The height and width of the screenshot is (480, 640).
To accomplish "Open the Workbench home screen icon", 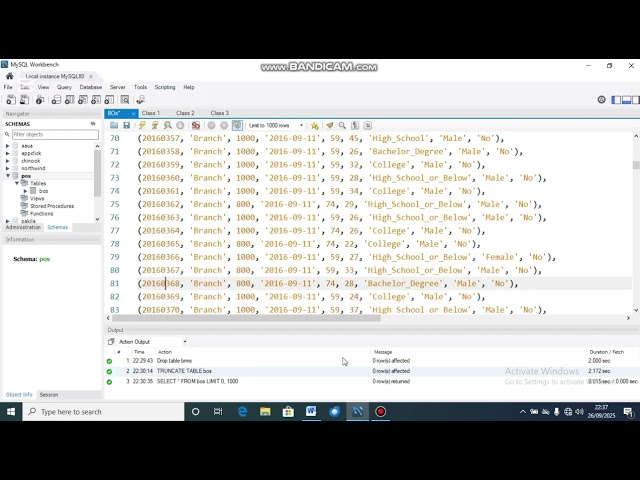I will [10, 76].
